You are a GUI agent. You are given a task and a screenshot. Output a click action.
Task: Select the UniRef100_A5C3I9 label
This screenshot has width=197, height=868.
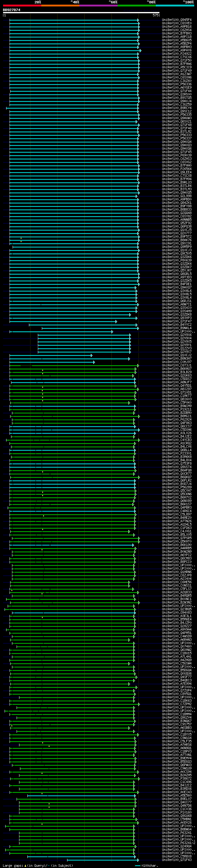[x=177, y=67]
